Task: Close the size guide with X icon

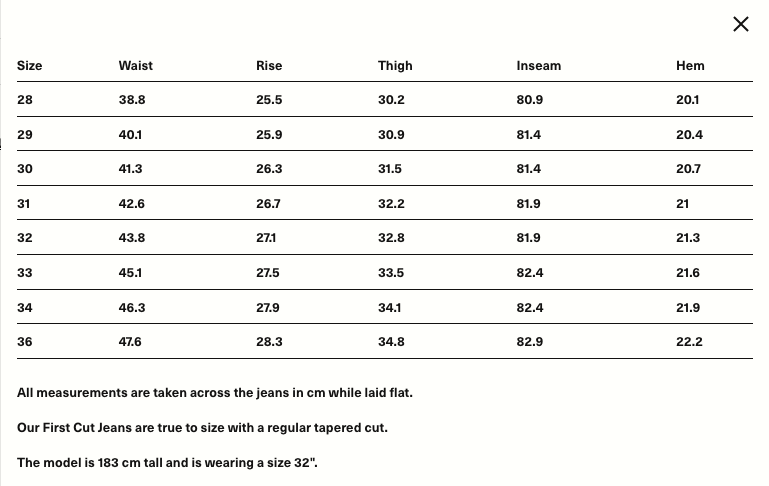Action: (x=741, y=24)
